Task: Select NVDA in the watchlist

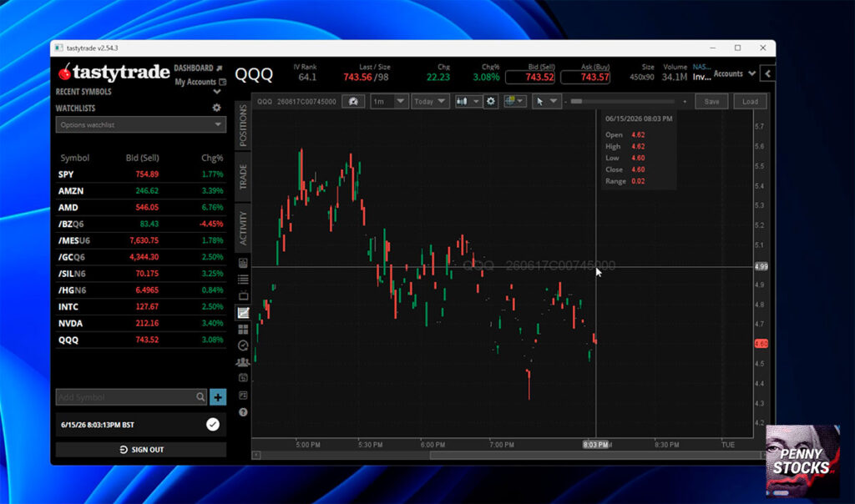Action: pos(140,323)
